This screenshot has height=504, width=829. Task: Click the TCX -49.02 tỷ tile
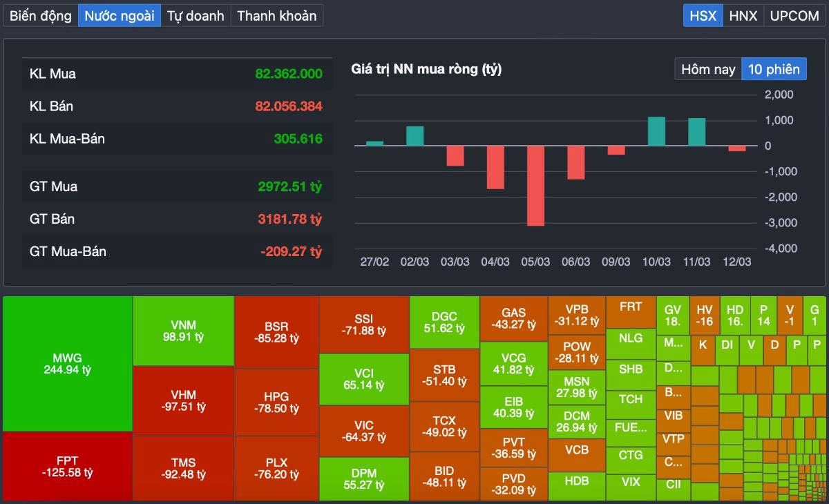pos(444,426)
